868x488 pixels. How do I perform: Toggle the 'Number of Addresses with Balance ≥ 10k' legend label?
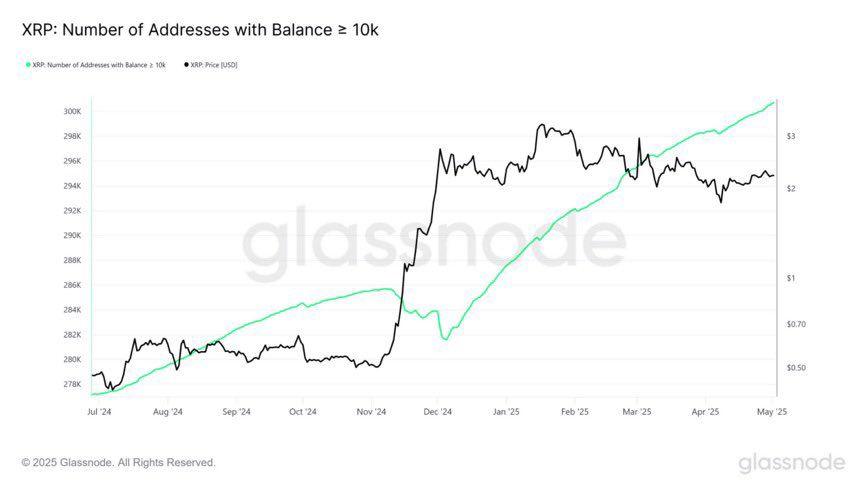point(98,65)
